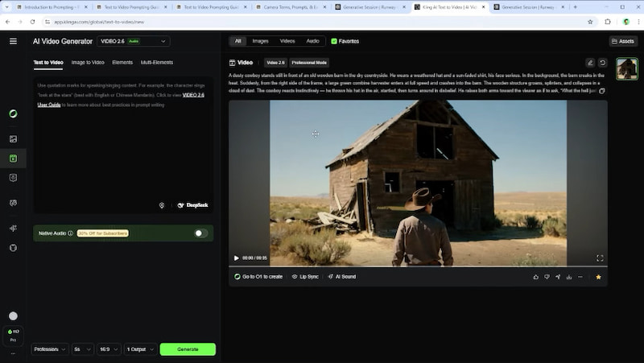Image resolution: width=644 pixels, height=363 pixels.
Task: Click the thumbs up icon
Action: [x=536, y=277]
